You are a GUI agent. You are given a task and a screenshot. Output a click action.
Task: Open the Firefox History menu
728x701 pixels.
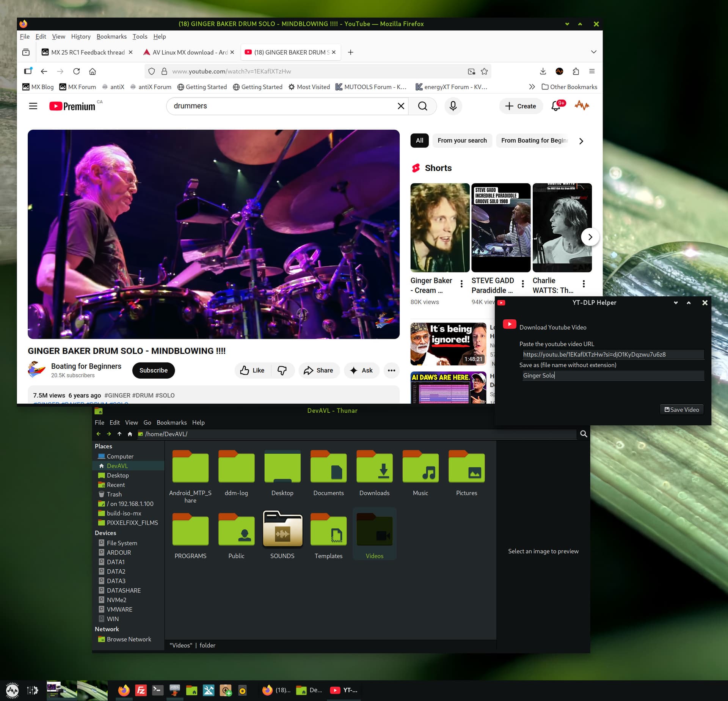click(81, 36)
